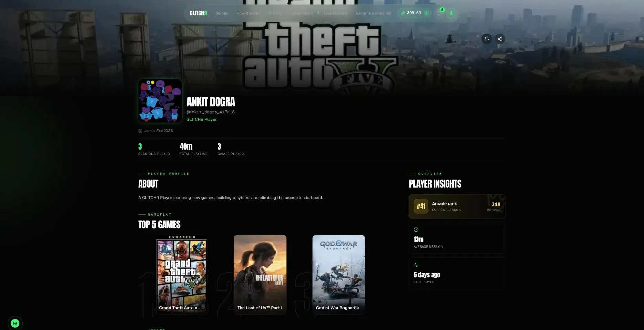Click the 40m Total Playtime stat
The image size is (644, 330).
click(194, 149)
